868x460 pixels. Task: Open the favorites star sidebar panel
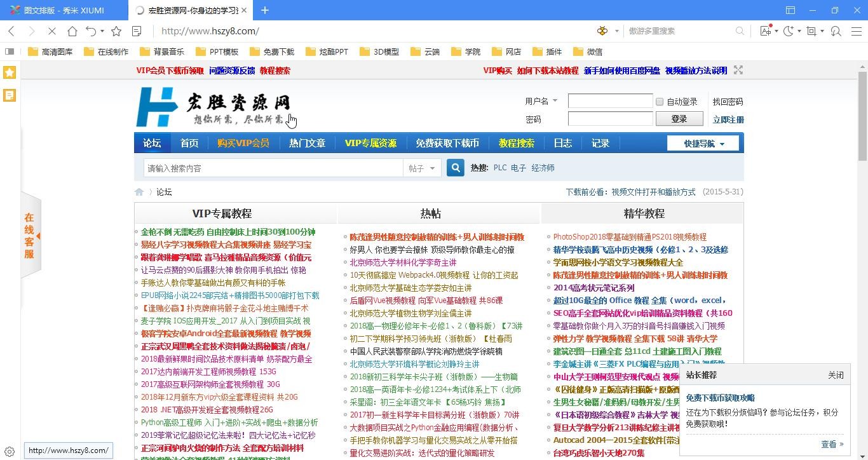point(10,72)
